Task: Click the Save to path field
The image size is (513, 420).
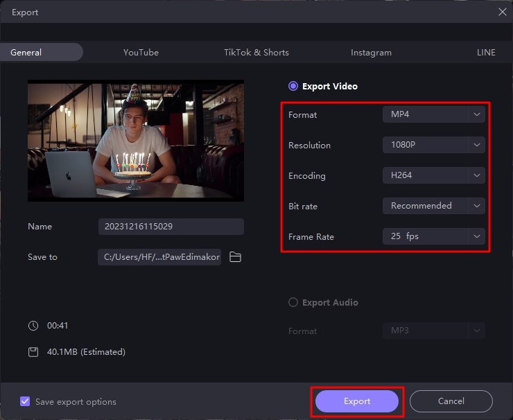Action: [159, 257]
